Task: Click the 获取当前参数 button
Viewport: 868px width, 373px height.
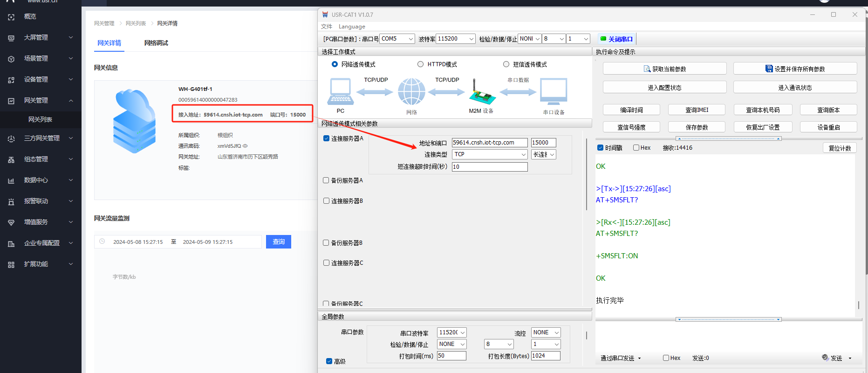Action: point(664,69)
